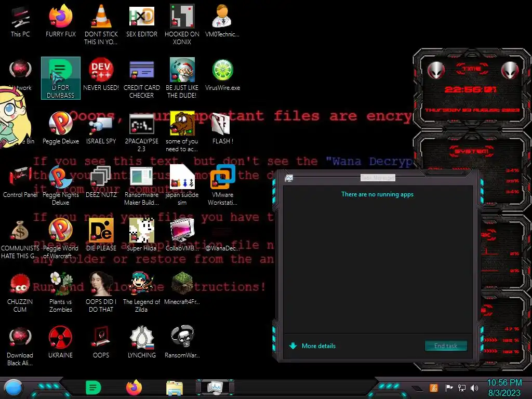Screen dimensions: 532x399
Task: Open the Action Center flag tray icon
Action: tap(449, 388)
